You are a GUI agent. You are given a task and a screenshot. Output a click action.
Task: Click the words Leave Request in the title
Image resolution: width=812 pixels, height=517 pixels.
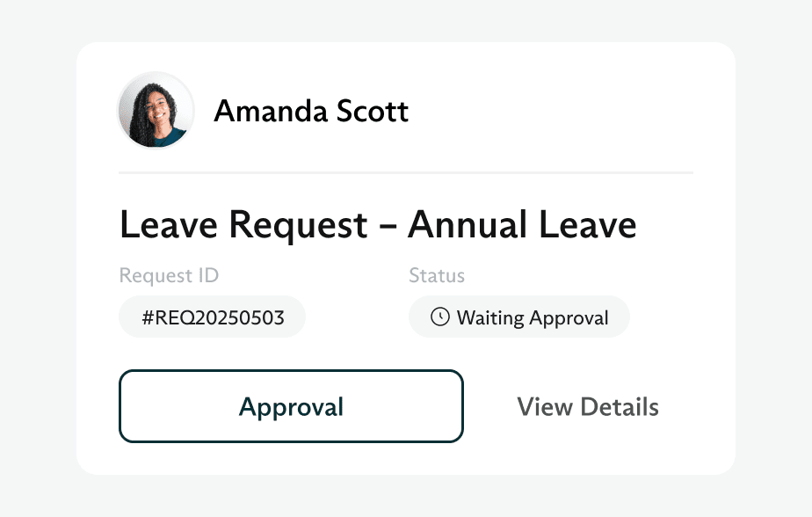pos(243,226)
